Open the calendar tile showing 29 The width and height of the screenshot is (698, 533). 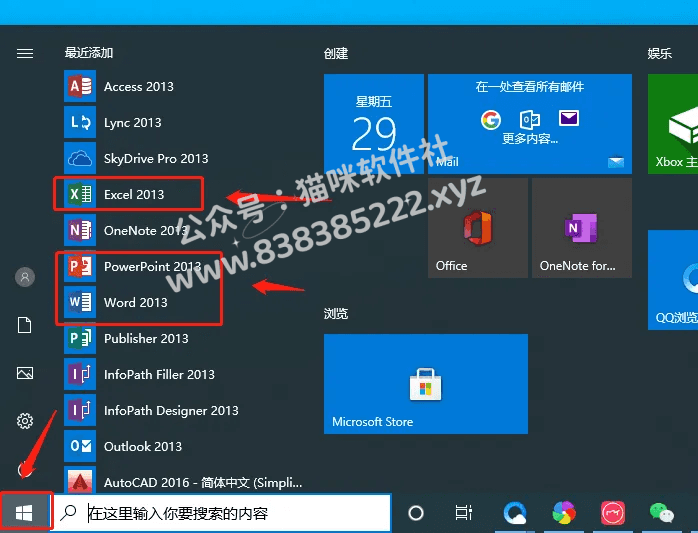[374, 124]
